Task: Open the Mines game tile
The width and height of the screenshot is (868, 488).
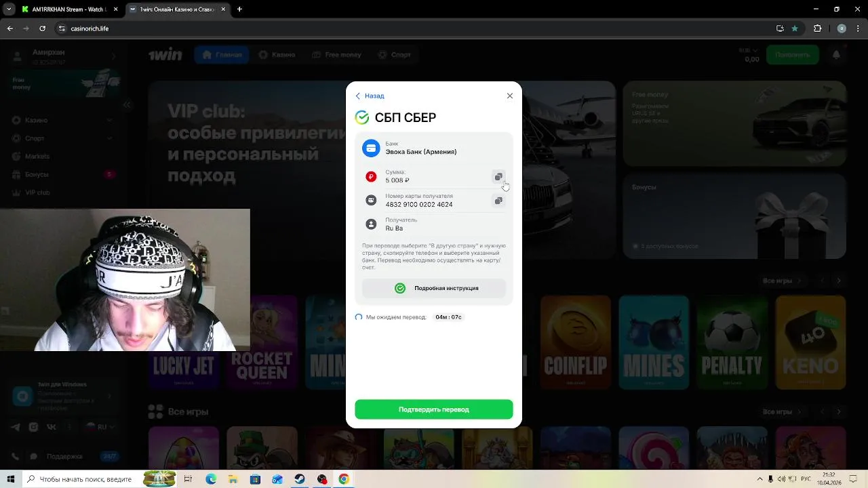Action: pos(654,342)
